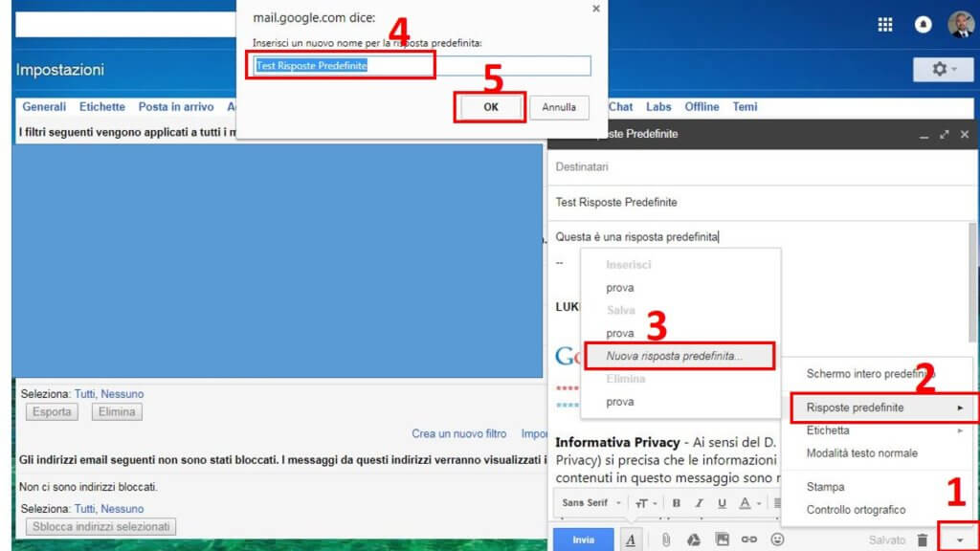The width and height of the screenshot is (980, 551).
Task: Click the Esporta button
Action: (52, 412)
